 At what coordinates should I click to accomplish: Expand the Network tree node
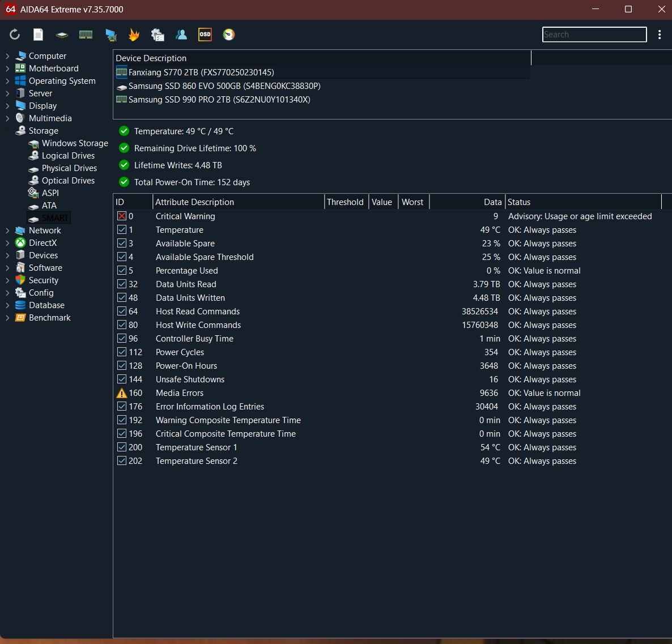click(7, 231)
